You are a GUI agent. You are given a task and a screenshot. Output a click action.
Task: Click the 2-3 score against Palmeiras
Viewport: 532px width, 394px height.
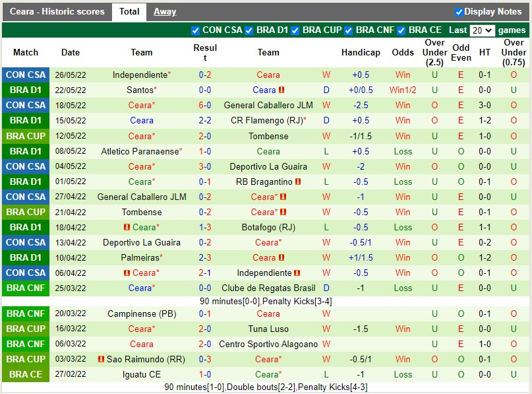(x=205, y=258)
